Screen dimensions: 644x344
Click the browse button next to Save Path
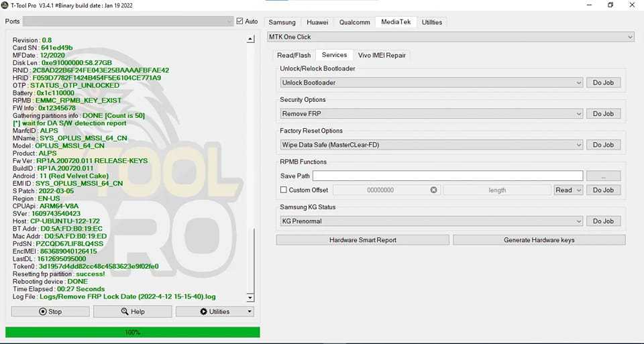pos(603,176)
